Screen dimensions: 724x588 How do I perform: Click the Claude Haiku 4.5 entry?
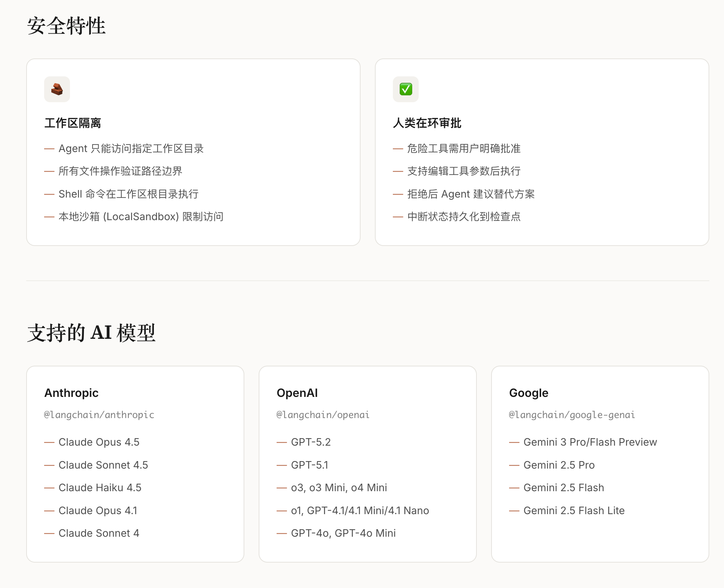pyautogui.click(x=100, y=488)
